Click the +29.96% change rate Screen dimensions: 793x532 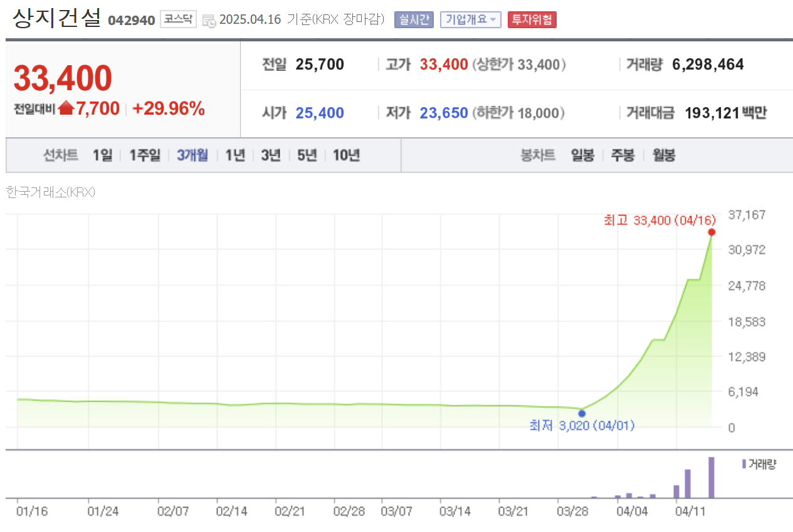tap(169, 109)
